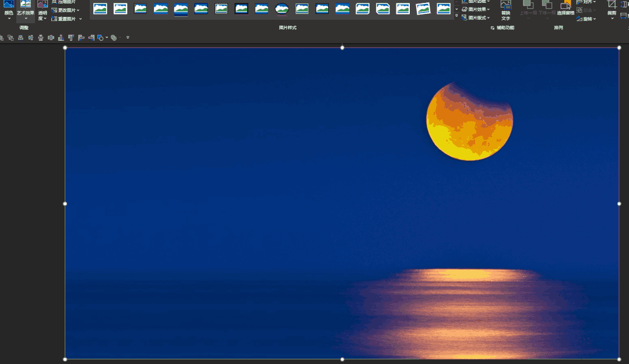This screenshot has height=364, width=629.
Task: Open the shapes icon dropdown arrow
Action: coord(107,38)
